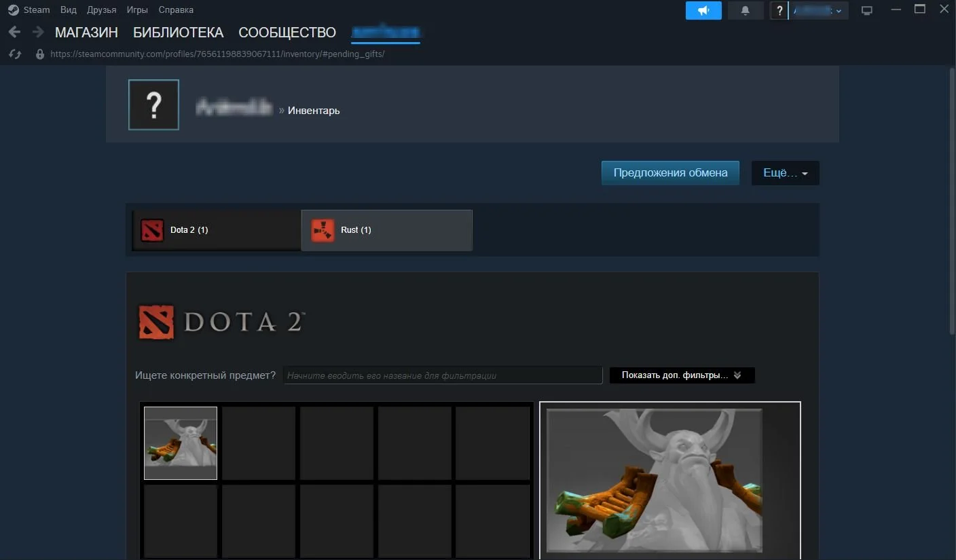Select the Dota 2 (1) inventory tab
956x560 pixels.
coord(217,230)
